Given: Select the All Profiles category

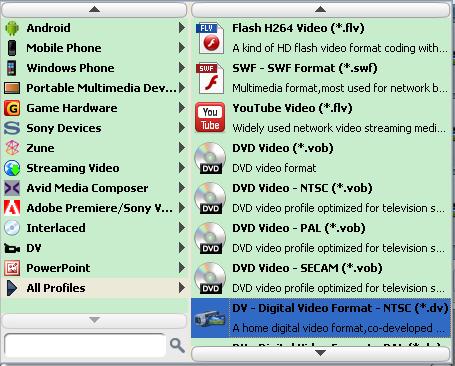Looking at the screenshot, I should pos(94,288).
